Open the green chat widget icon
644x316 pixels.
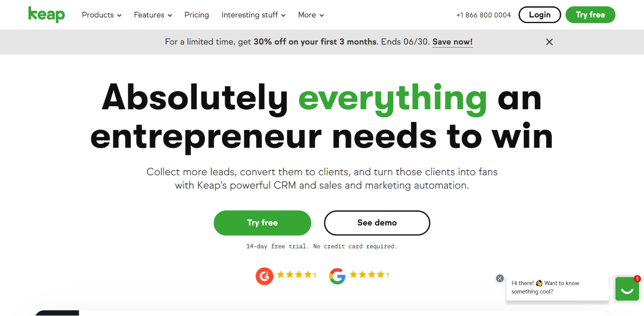point(627,289)
